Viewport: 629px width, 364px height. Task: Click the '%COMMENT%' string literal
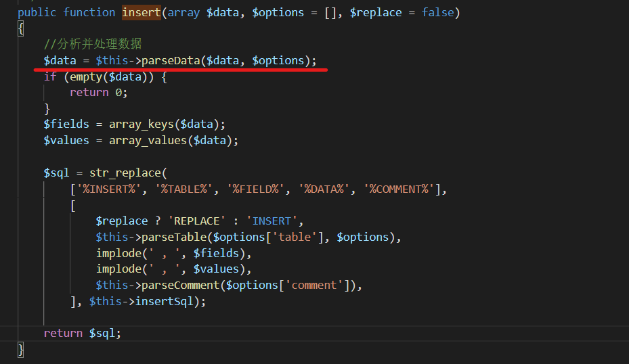click(x=399, y=189)
